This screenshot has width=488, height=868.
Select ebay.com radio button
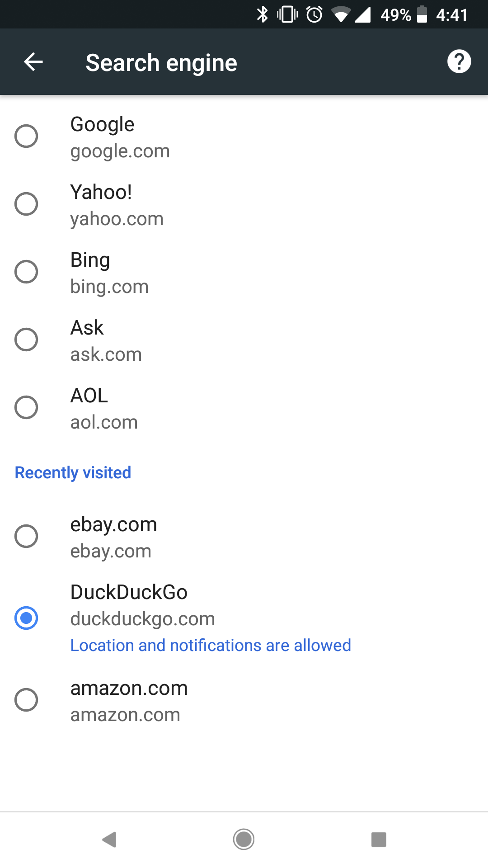tap(26, 536)
